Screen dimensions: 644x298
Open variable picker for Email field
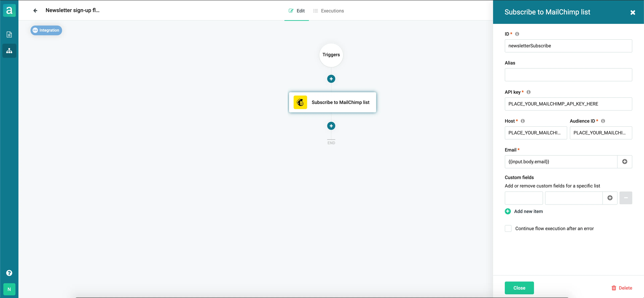(625, 162)
